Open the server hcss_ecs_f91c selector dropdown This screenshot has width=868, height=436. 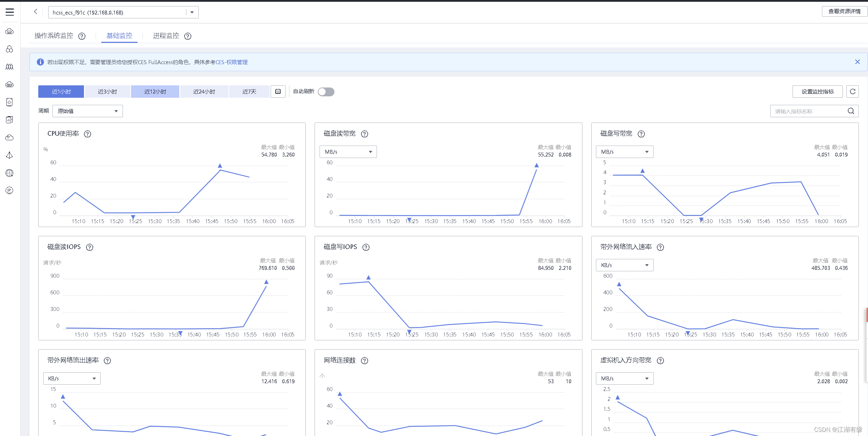pos(192,12)
